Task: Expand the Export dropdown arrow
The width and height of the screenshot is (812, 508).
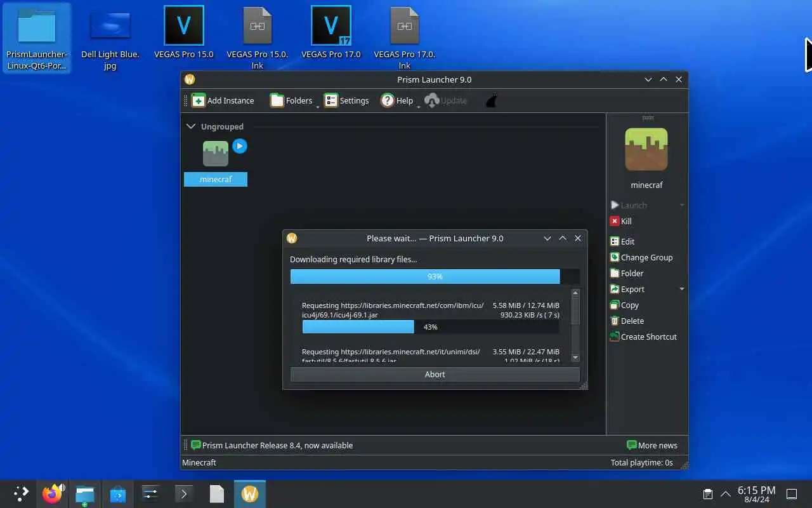Action: (682, 289)
